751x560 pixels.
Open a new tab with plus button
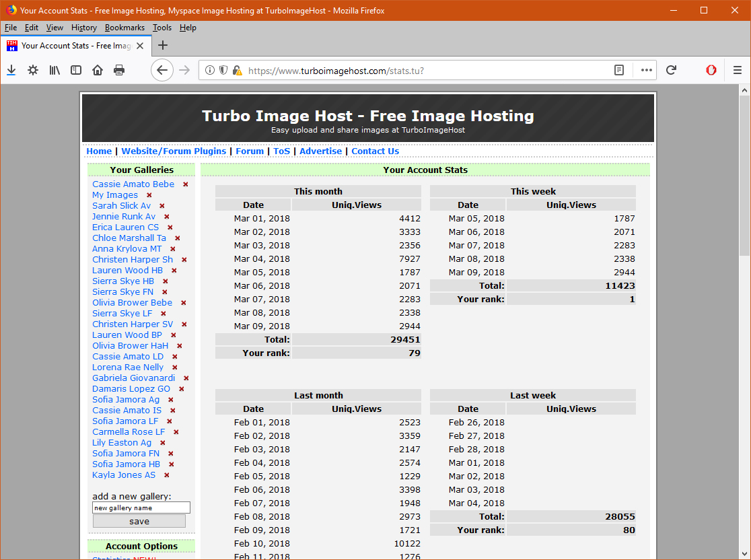pos(162,46)
